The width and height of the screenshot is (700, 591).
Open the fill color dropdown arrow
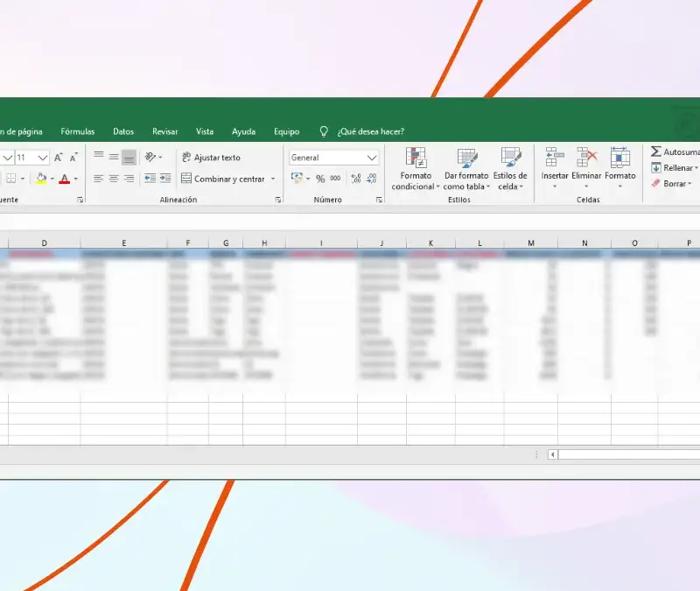(52, 179)
